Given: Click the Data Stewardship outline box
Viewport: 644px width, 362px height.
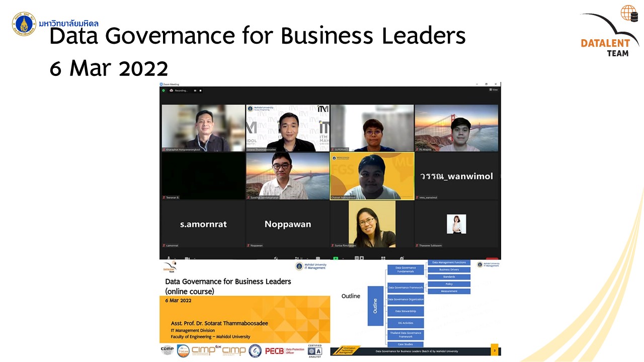Looking at the screenshot, I should pyautogui.click(x=406, y=311).
